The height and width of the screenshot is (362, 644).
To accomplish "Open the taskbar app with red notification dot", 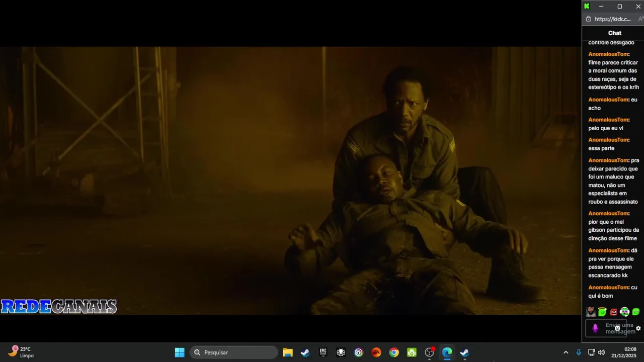I will 429,352.
